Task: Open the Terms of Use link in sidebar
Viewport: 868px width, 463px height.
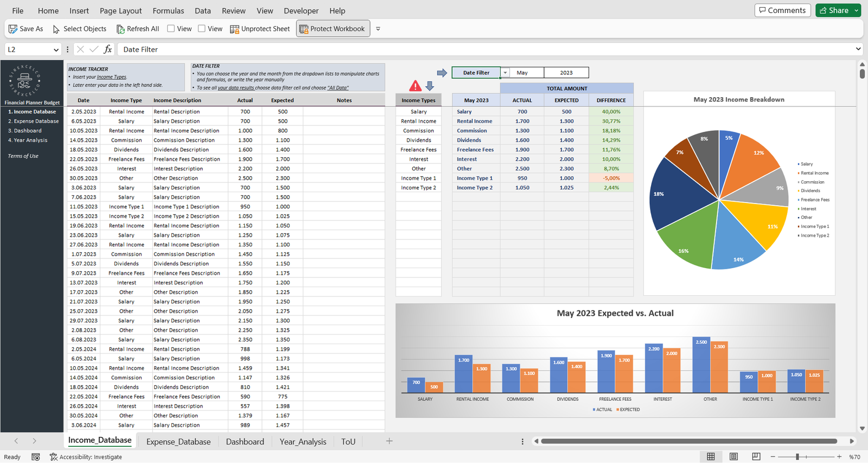Action: 23,156
